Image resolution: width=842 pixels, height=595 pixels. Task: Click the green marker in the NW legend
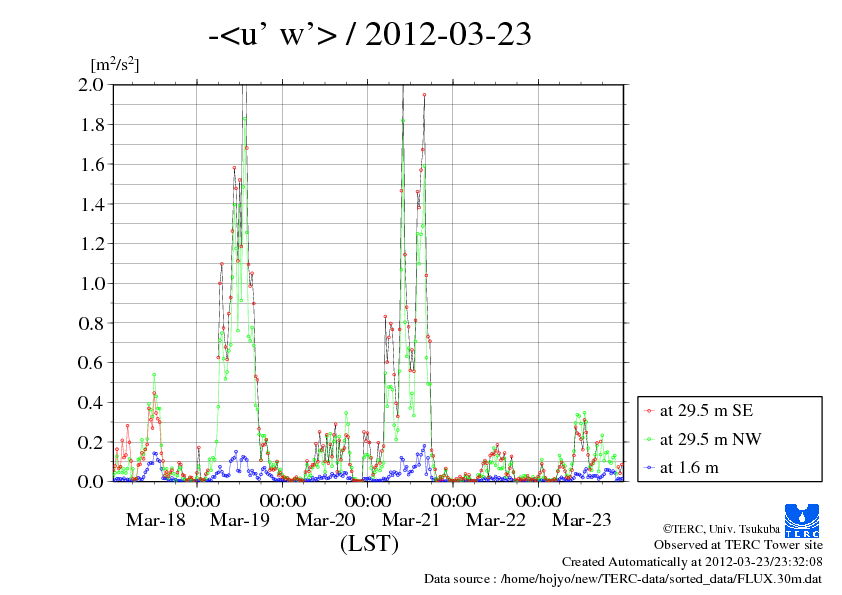(x=649, y=440)
